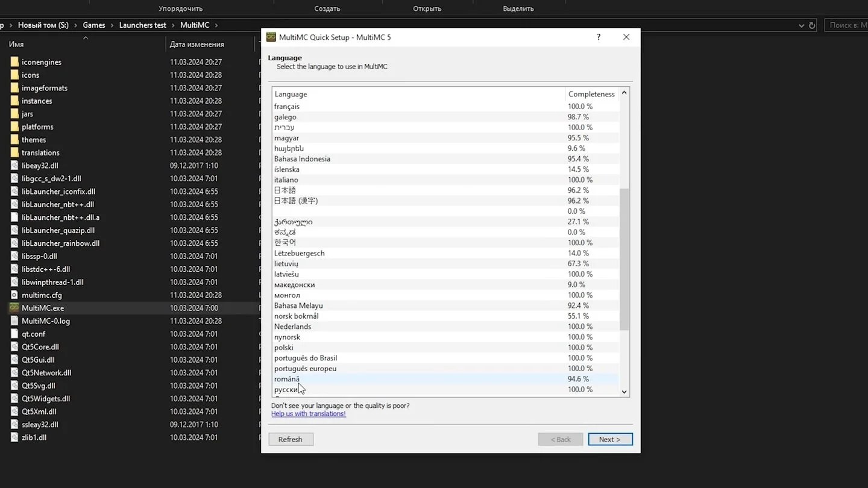The width and height of the screenshot is (868, 488).
Task: Select the Lëtzebuergesch language row
Action: point(445,253)
